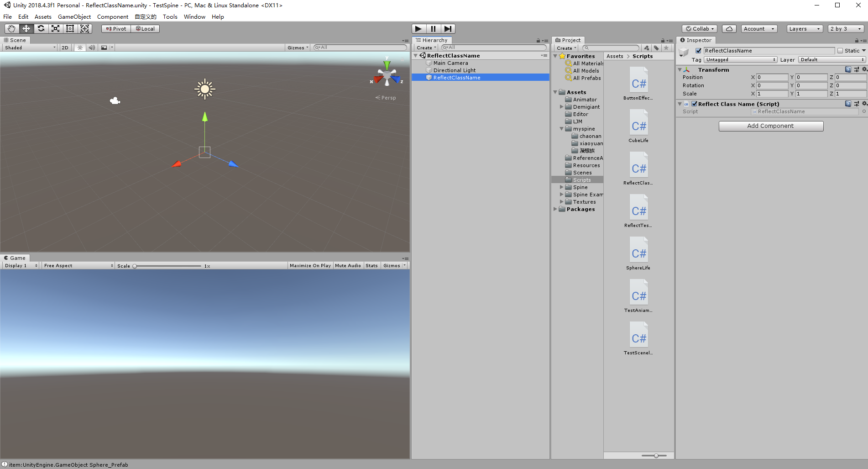Open Hierarchy Create button
Viewport: 868px width, 469px height.
426,48
